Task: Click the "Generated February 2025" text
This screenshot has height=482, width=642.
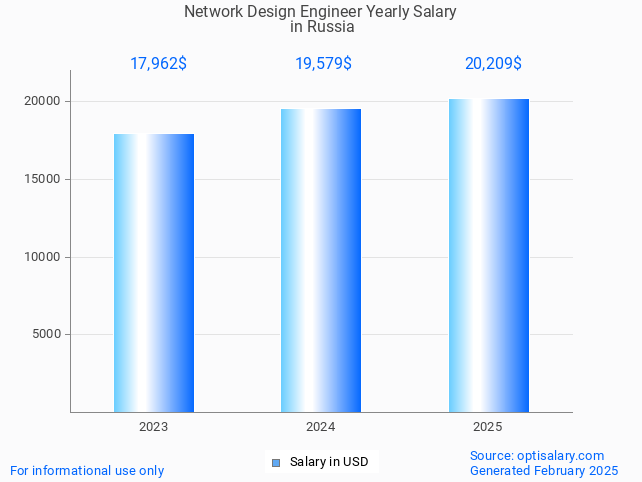Action: [x=544, y=471]
